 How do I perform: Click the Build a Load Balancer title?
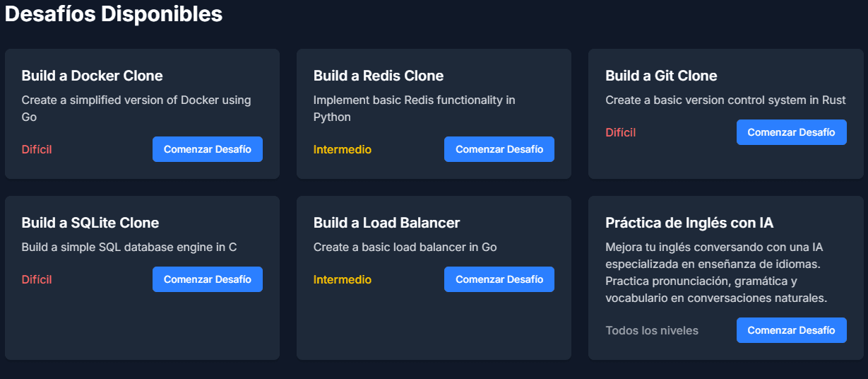click(x=386, y=223)
